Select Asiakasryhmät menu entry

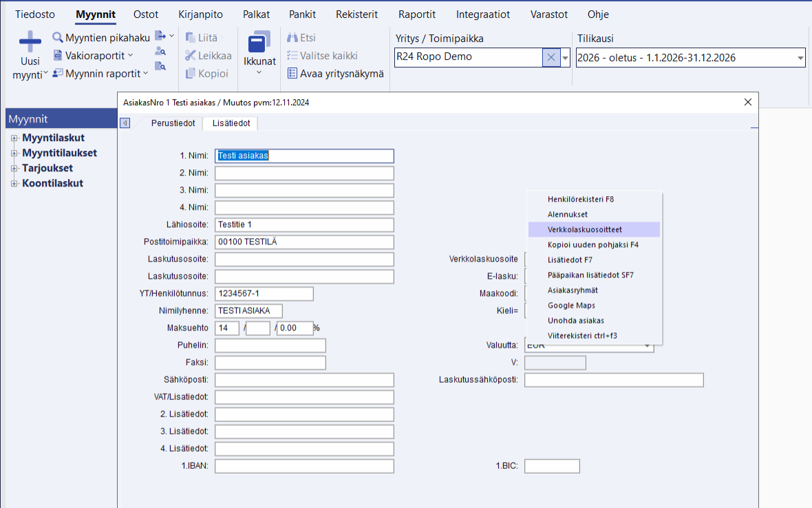[x=594, y=290]
